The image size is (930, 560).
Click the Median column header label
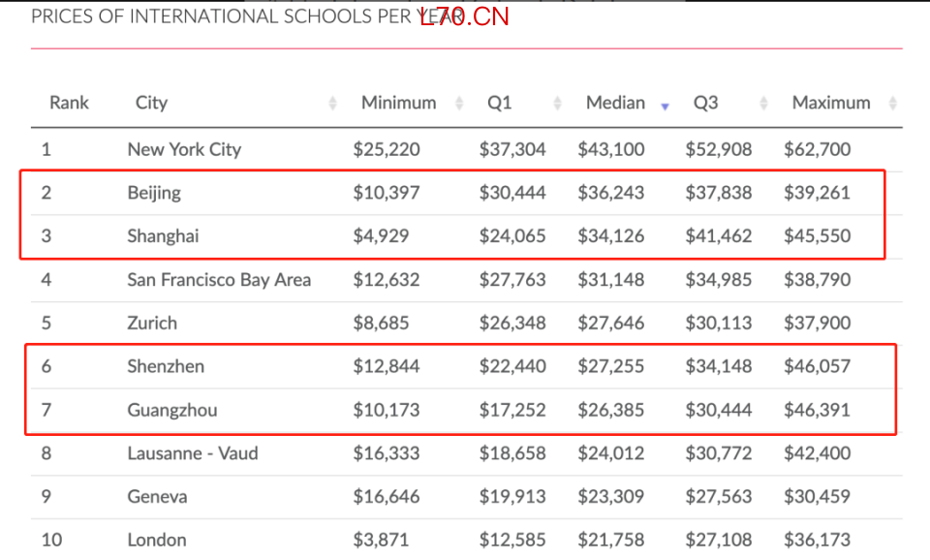tap(615, 103)
